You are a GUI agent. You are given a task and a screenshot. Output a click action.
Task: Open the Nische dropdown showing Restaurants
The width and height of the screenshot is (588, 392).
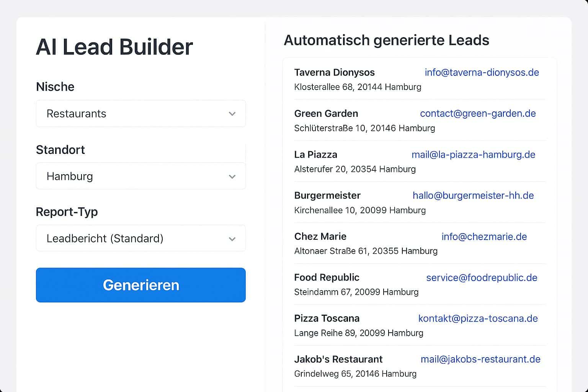pos(140,114)
